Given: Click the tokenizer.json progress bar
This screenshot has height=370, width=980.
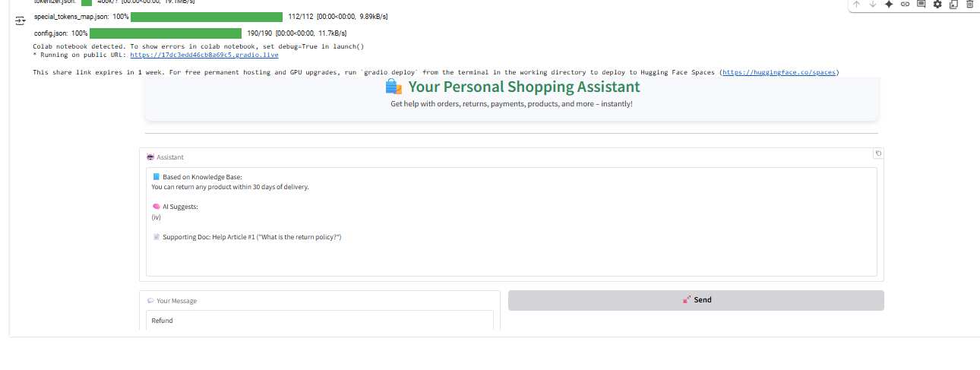Looking at the screenshot, I should click(87, 2).
